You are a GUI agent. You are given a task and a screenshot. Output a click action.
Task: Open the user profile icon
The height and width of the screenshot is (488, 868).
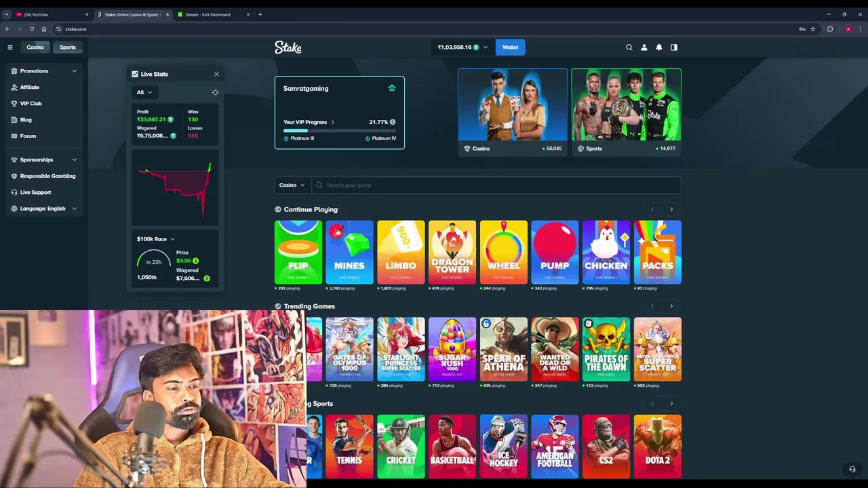click(644, 47)
